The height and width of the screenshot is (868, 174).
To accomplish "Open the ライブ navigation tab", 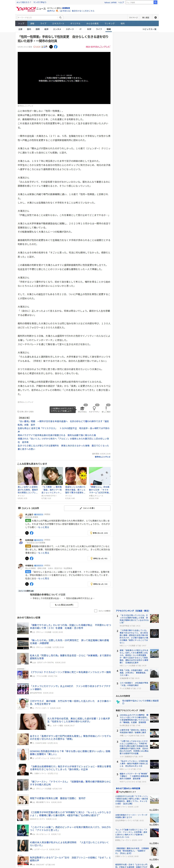I will (x=43, y=24).
